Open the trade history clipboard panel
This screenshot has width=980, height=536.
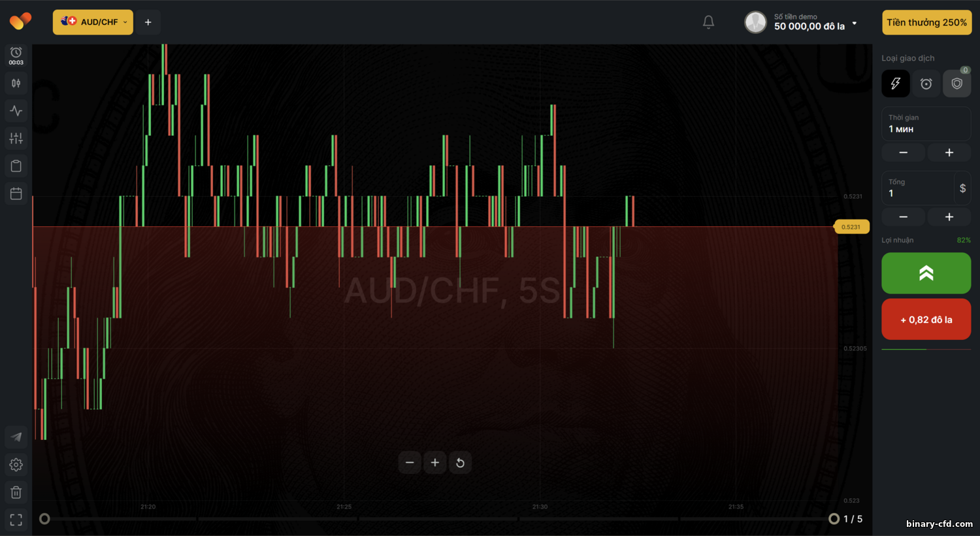coord(16,165)
